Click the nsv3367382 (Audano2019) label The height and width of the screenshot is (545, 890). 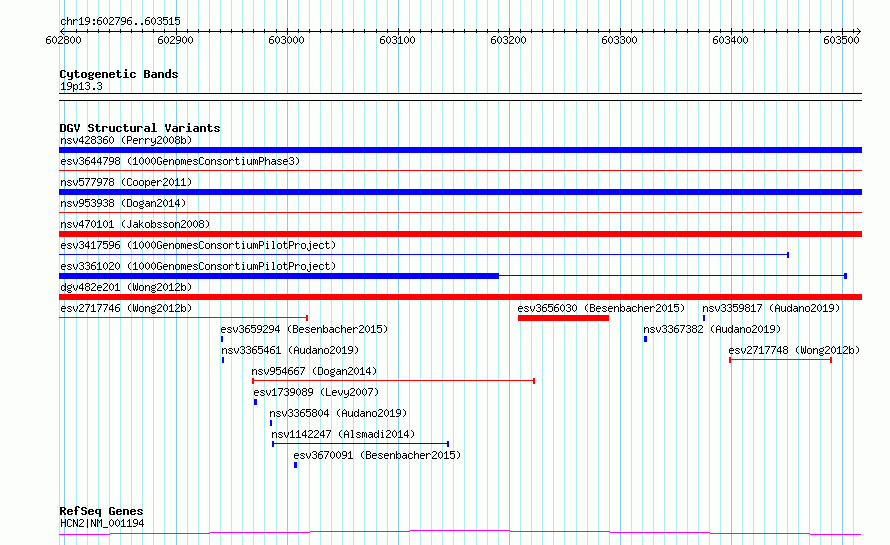tap(712, 329)
